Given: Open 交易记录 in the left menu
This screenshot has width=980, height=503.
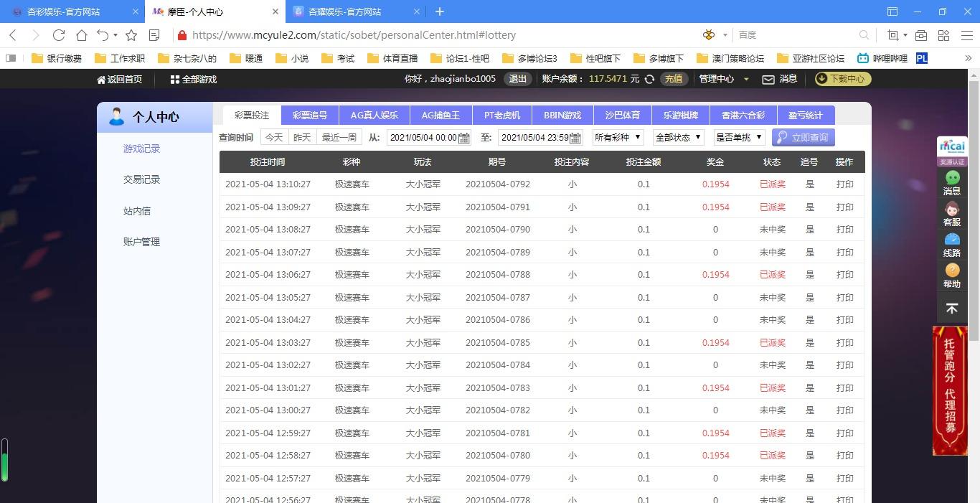Looking at the screenshot, I should pos(141,179).
